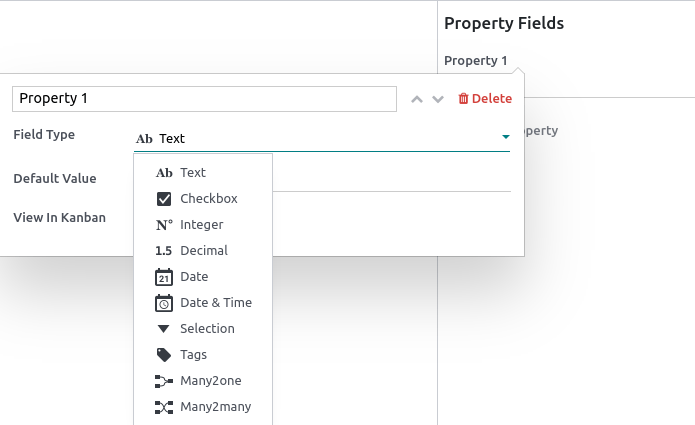Delete the Property 1 field
Viewport: 695px width, 425px height.
485,99
